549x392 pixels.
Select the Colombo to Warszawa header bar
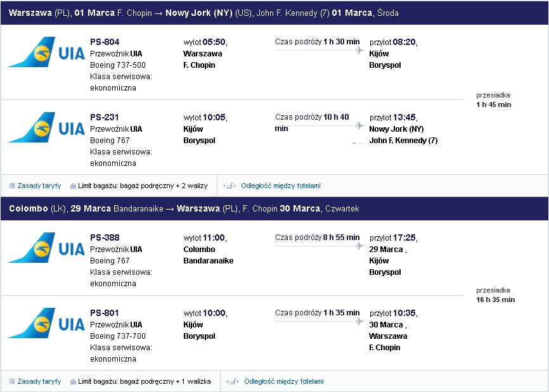coord(274,209)
